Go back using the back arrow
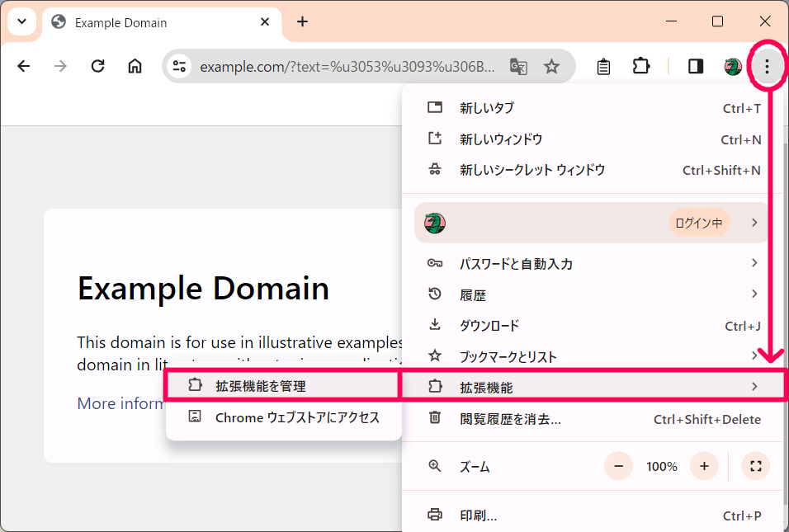Image resolution: width=789 pixels, height=532 pixels. tap(24, 66)
